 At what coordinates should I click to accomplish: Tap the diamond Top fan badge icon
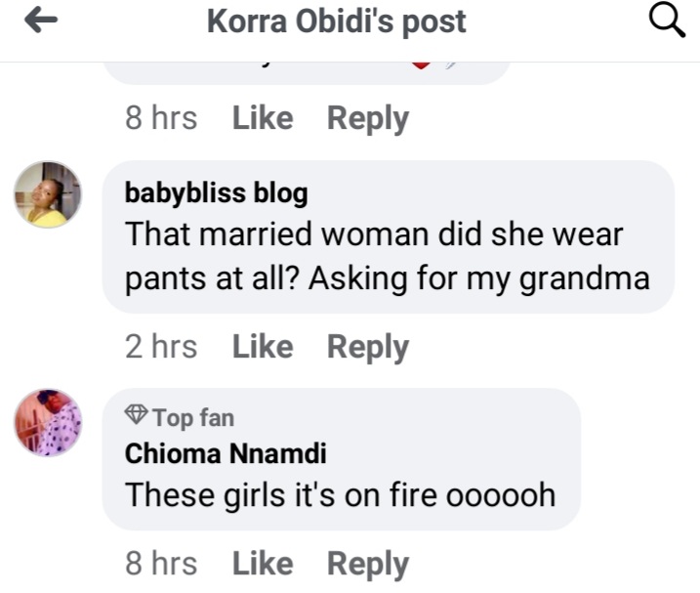click(x=136, y=417)
